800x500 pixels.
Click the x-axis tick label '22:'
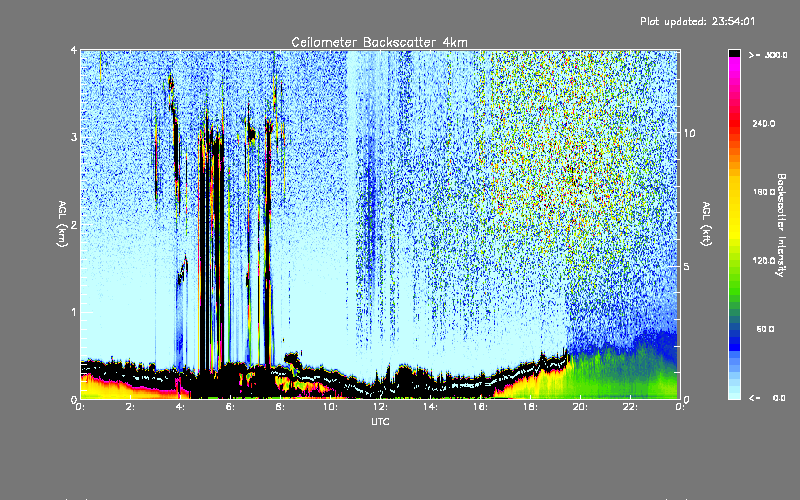pyautogui.click(x=630, y=407)
